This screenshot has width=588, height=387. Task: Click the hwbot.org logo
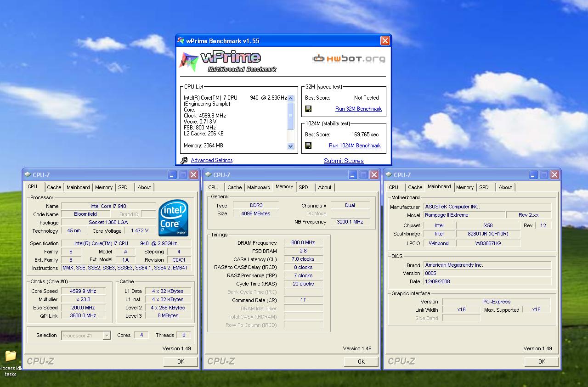click(349, 58)
